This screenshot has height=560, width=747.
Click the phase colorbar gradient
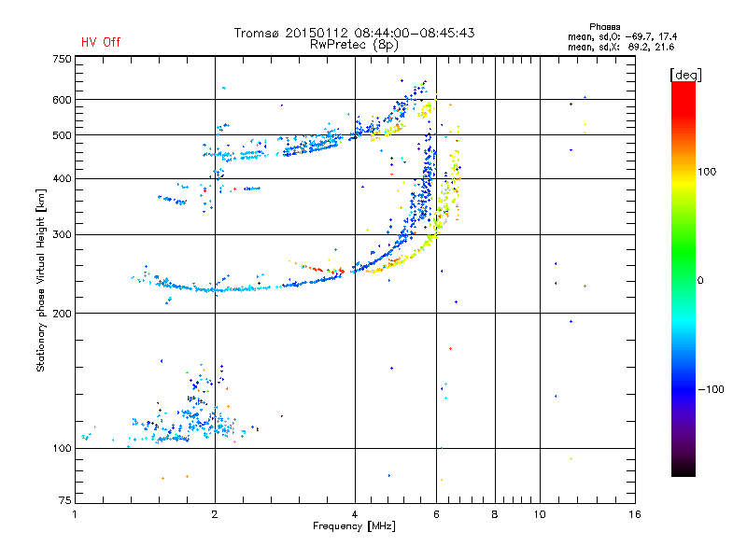click(684, 278)
